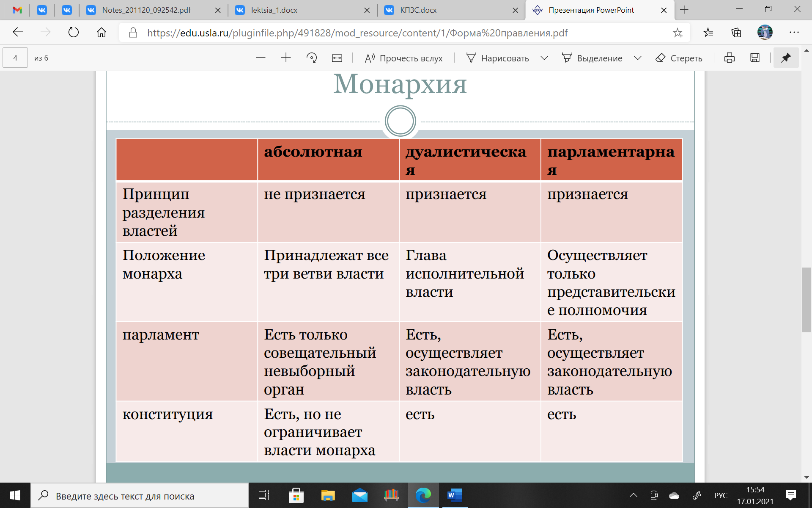The width and height of the screenshot is (812, 508).
Task: Expand the Нарисовать options dropdown
Action: (x=544, y=58)
